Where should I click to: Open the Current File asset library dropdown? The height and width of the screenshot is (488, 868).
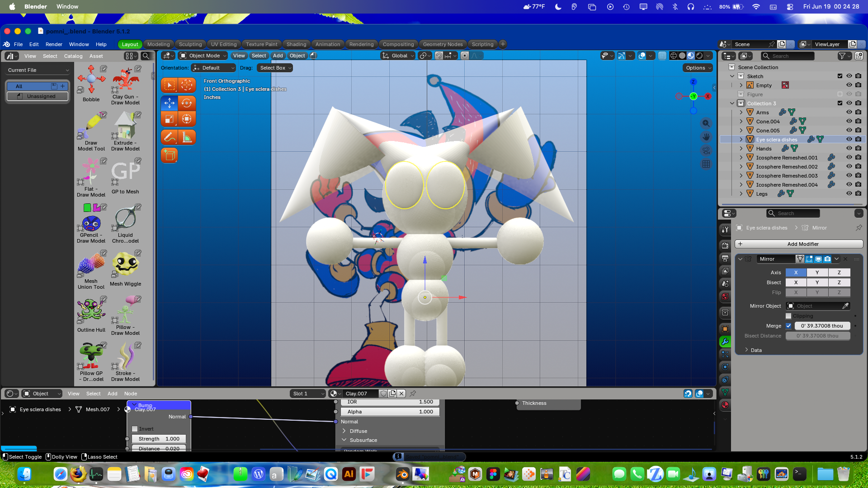point(38,70)
